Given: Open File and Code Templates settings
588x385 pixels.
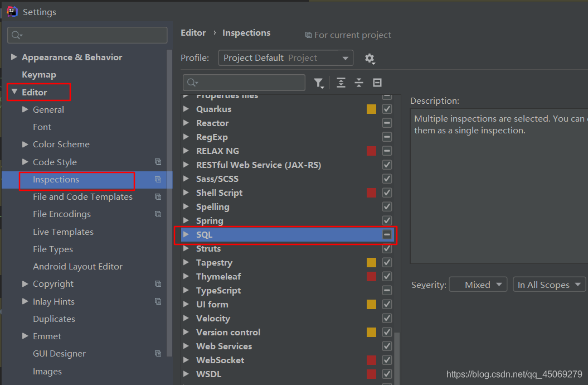Looking at the screenshot, I should point(82,196).
